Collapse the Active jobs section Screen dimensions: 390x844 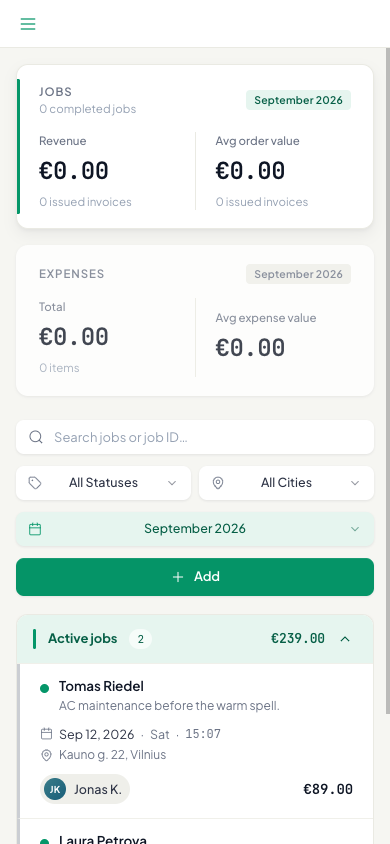tap(345, 639)
